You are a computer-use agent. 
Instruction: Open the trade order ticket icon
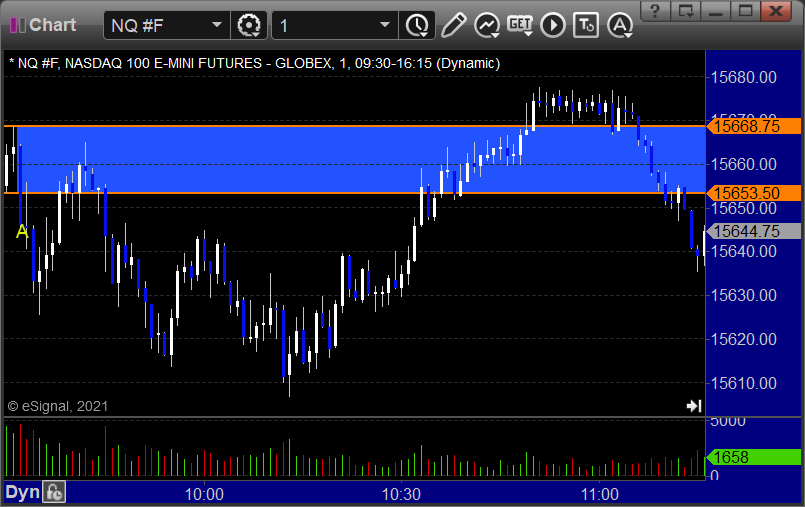tap(586, 25)
